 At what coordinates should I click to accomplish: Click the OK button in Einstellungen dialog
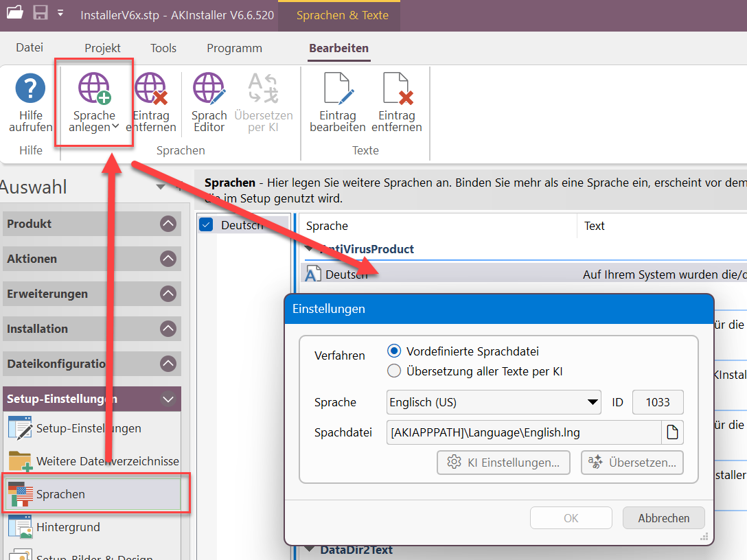571,518
